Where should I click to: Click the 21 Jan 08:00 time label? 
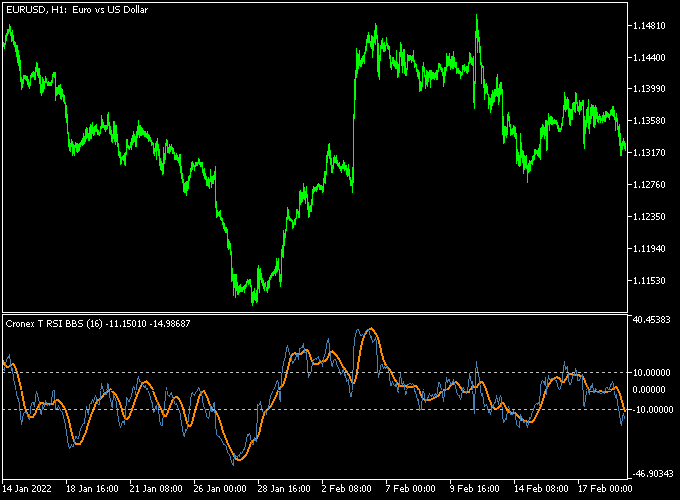tap(156, 489)
